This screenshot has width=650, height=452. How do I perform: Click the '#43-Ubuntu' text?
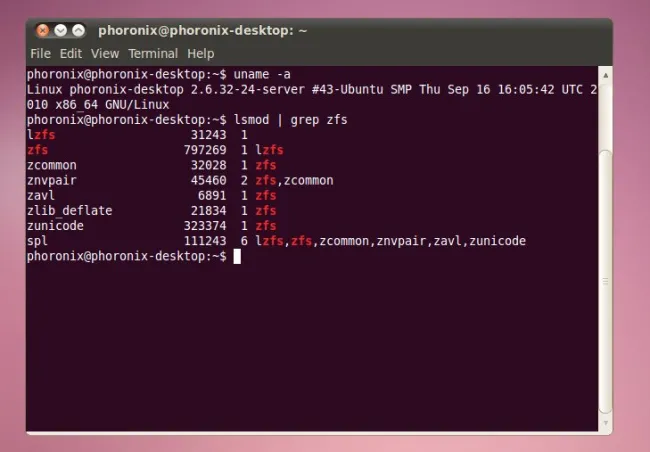[348, 90]
